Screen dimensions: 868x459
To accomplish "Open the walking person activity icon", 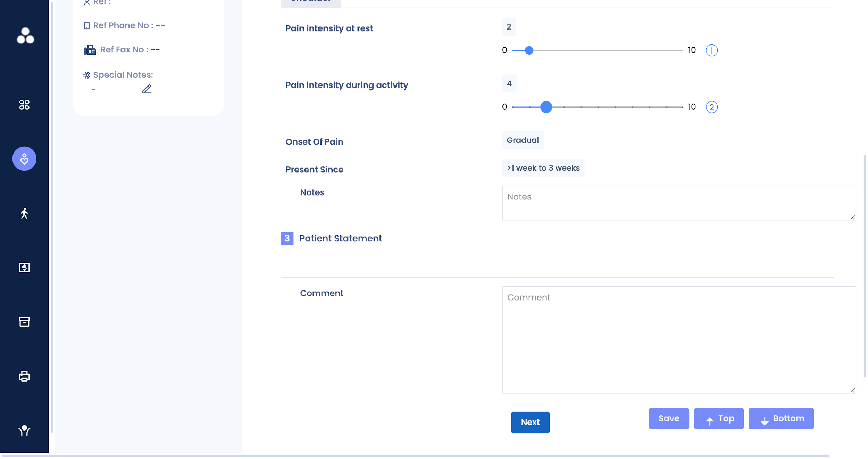I will click(24, 213).
